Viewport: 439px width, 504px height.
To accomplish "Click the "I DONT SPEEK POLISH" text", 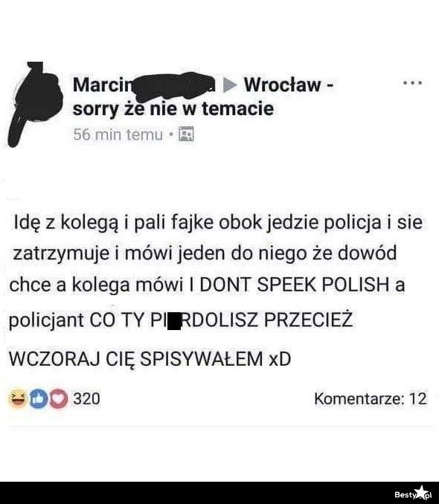I will tap(289, 285).
